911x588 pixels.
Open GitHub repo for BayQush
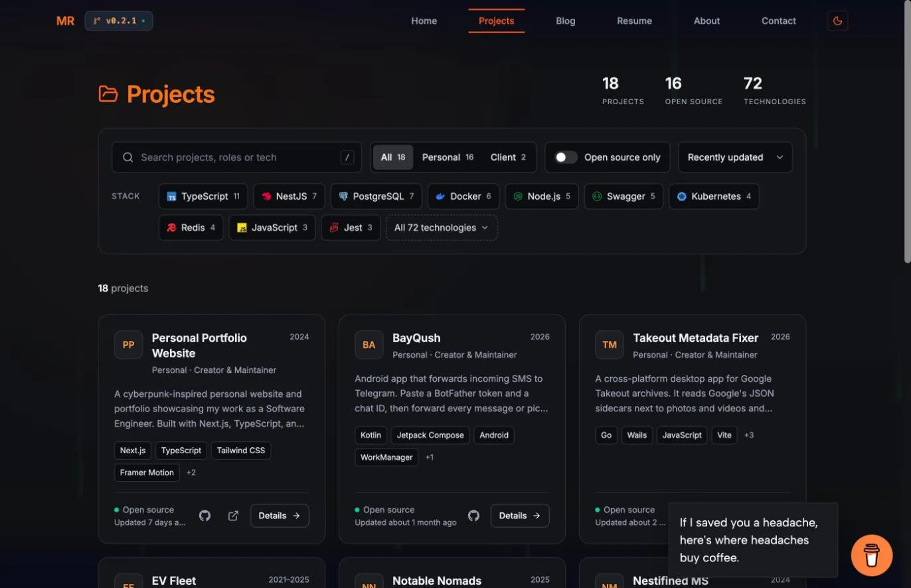click(x=473, y=516)
